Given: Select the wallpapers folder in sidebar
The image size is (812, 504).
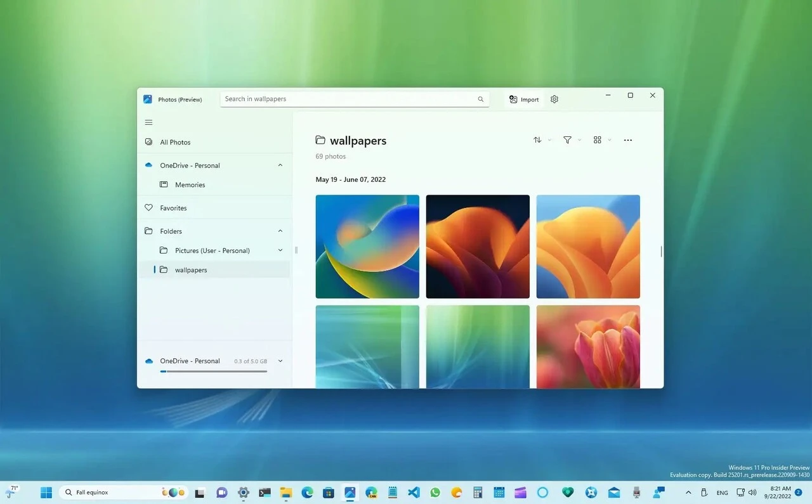Looking at the screenshot, I should tap(191, 269).
